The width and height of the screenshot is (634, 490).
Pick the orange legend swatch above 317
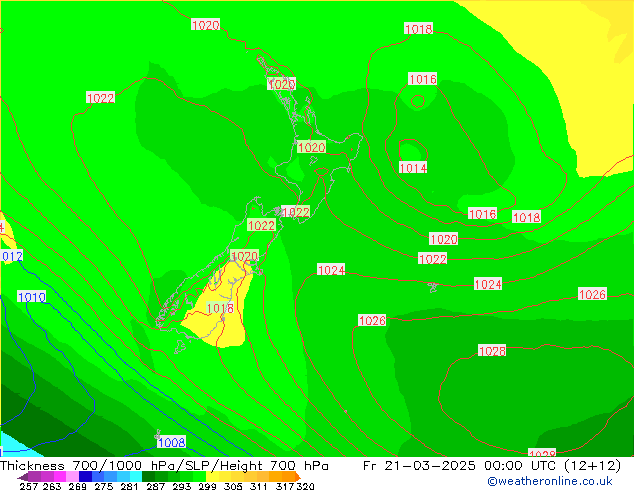click(x=288, y=476)
